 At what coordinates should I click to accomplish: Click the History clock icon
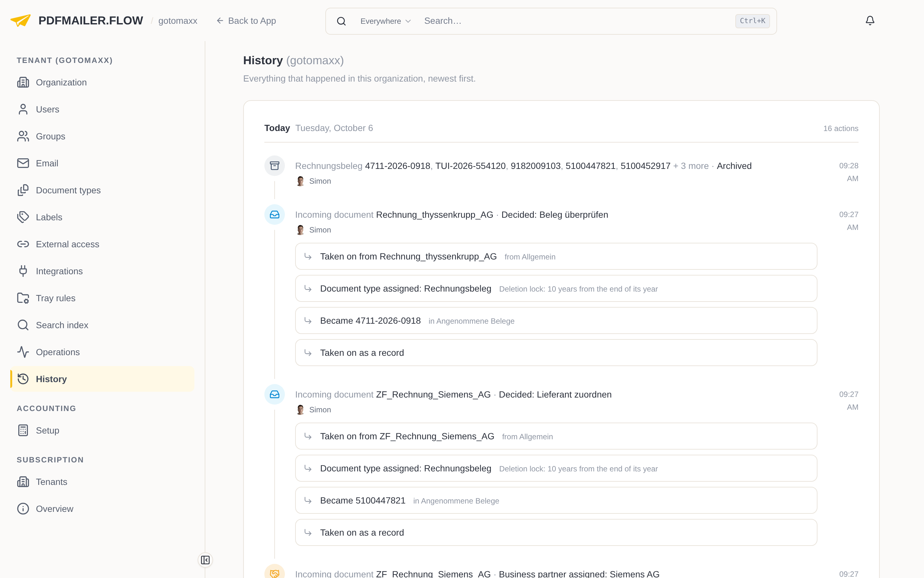point(23,379)
